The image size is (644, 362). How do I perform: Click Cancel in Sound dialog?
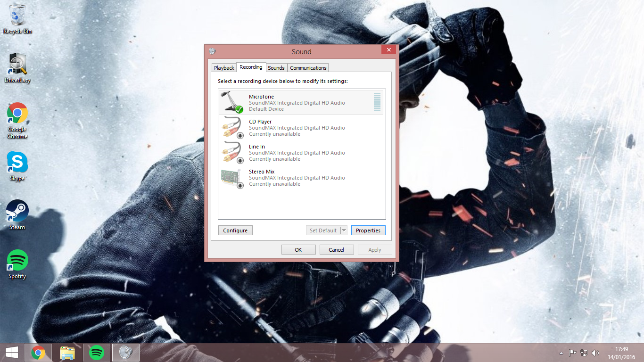click(x=337, y=250)
